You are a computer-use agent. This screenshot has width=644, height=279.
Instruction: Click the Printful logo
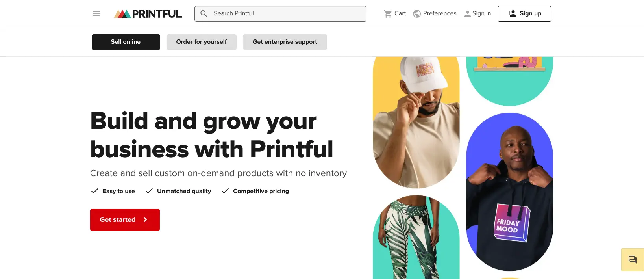tap(148, 13)
